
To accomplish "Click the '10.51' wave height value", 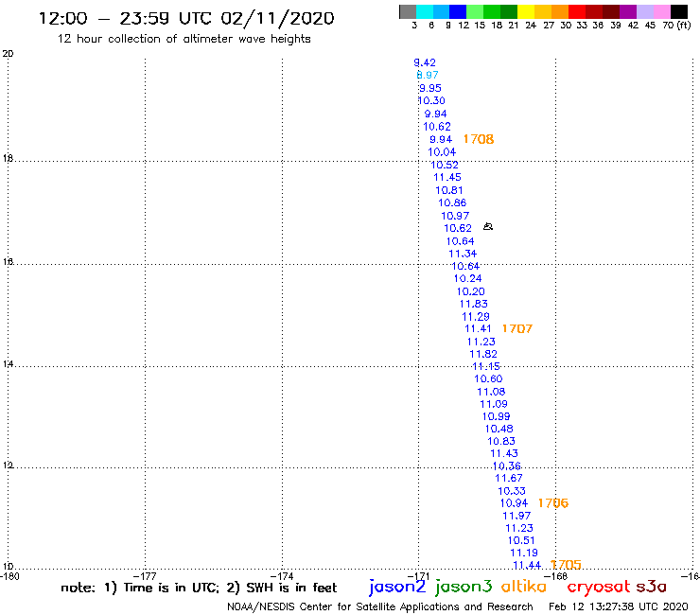I will [521, 540].
